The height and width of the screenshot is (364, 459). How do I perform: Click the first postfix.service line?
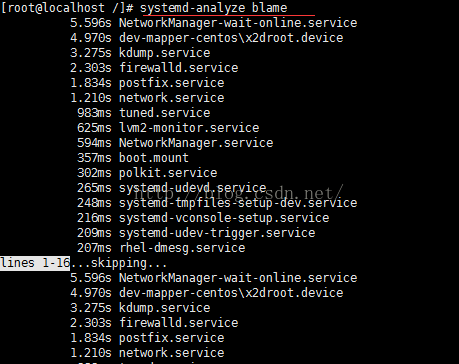pos(147,83)
